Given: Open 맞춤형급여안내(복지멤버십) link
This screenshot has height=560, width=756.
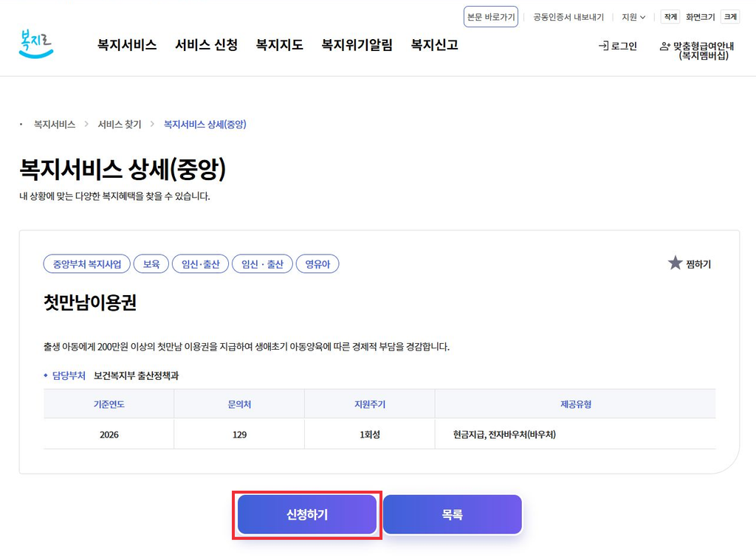Looking at the screenshot, I should coord(697,51).
